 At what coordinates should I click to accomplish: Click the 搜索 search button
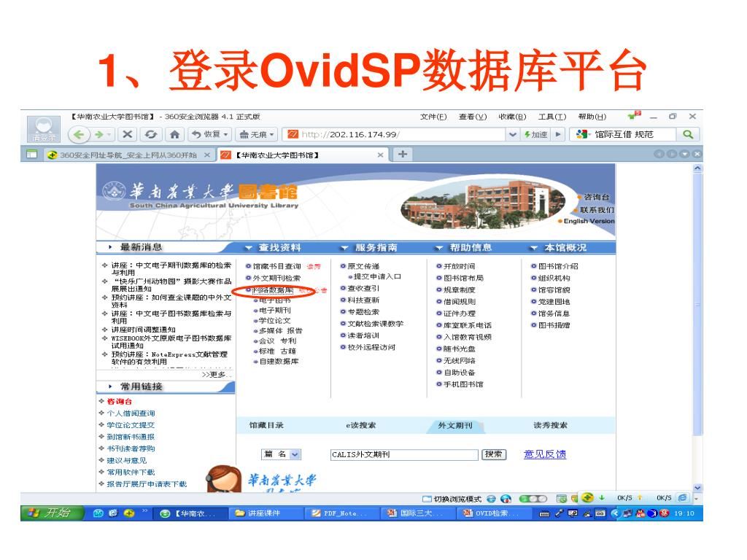pyautogui.click(x=493, y=454)
